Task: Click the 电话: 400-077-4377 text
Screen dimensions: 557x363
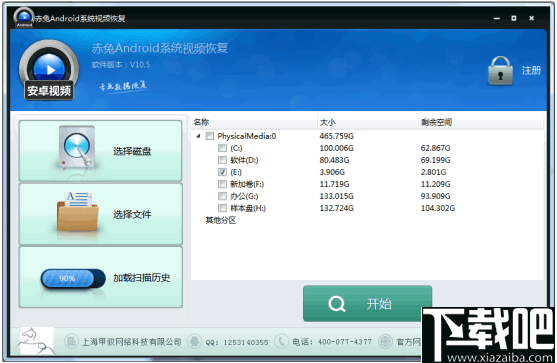Action: (332, 342)
